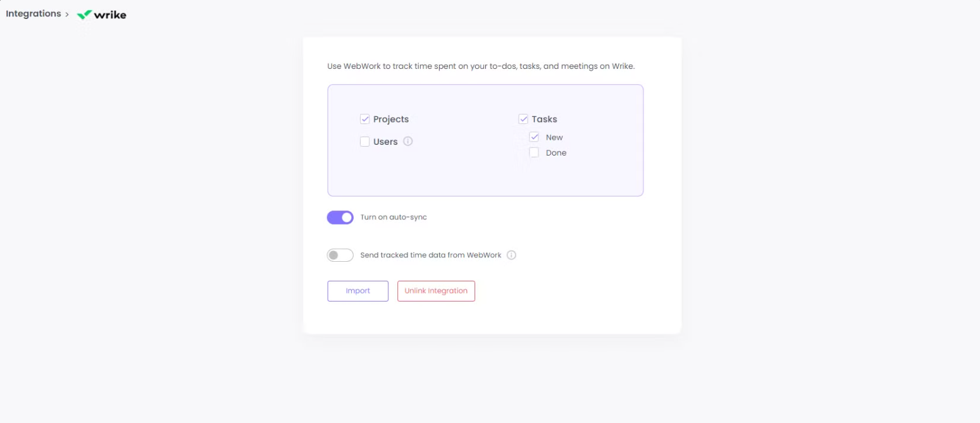
Task: Uncheck the Tasks checkbox
Action: tap(523, 119)
